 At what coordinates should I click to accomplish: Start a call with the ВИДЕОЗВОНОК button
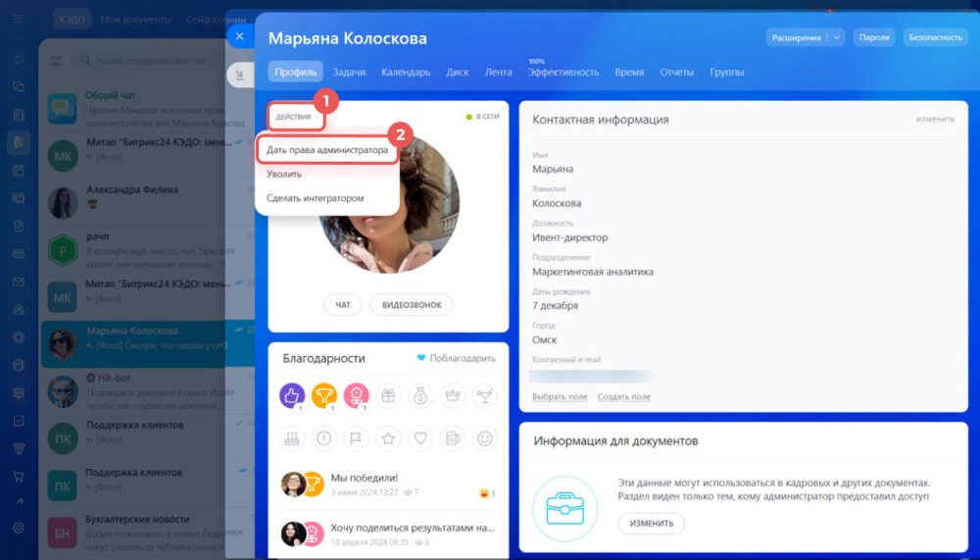pos(412,305)
